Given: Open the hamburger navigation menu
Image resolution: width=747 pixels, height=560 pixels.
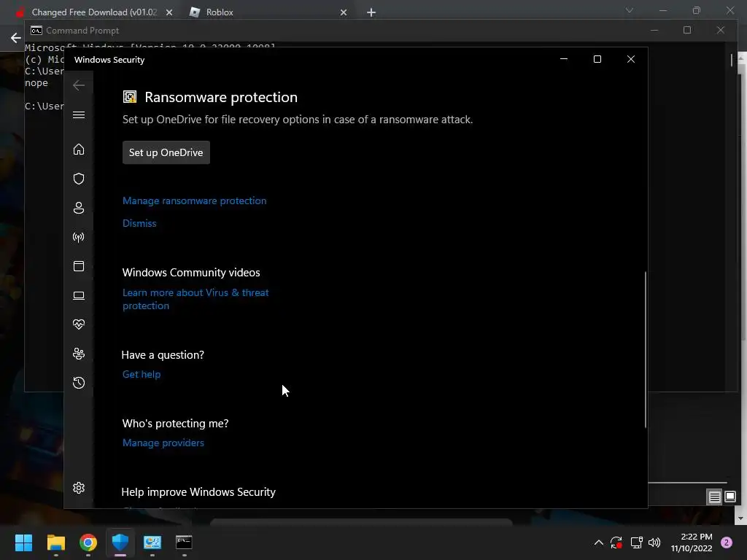Looking at the screenshot, I should pos(79,115).
